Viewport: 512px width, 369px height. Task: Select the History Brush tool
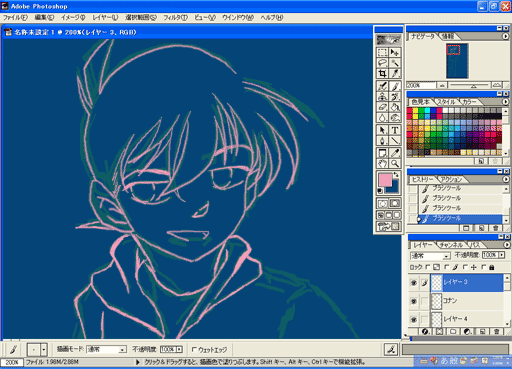[395, 97]
